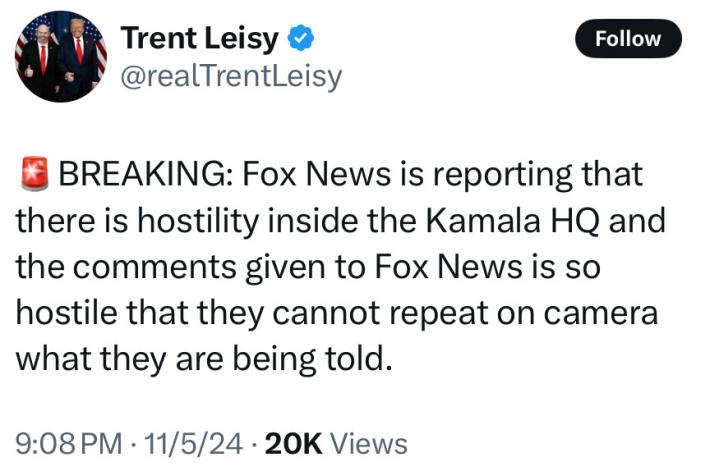
Task: Click the last line "what they are being told."
Action: (x=201, y=357)
